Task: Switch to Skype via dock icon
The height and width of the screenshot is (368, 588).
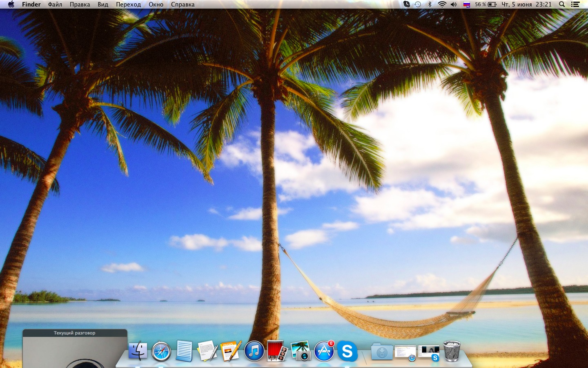Action: pyautogui.click(x=347, y=351)
